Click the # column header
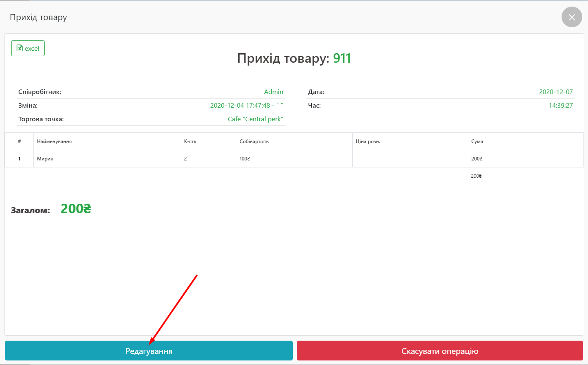Screen dimensions: 588x365 (x=19, y=141)
